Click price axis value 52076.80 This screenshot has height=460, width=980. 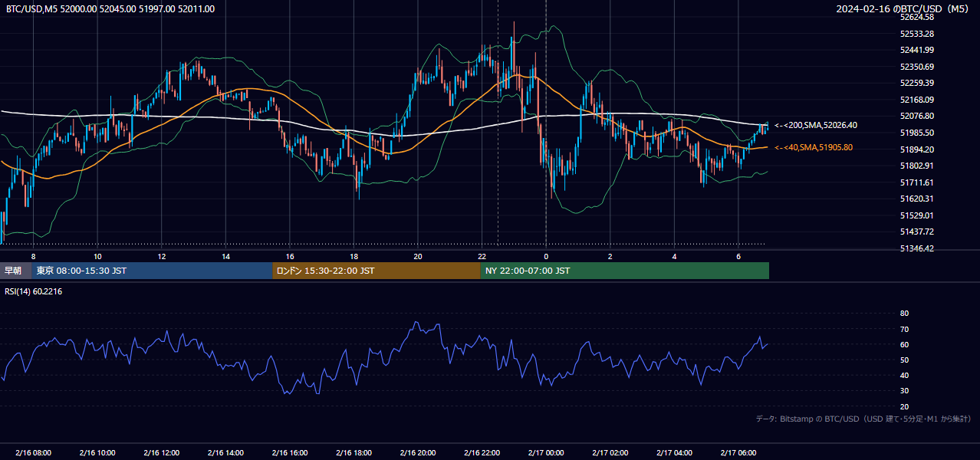tap(917, 116)
